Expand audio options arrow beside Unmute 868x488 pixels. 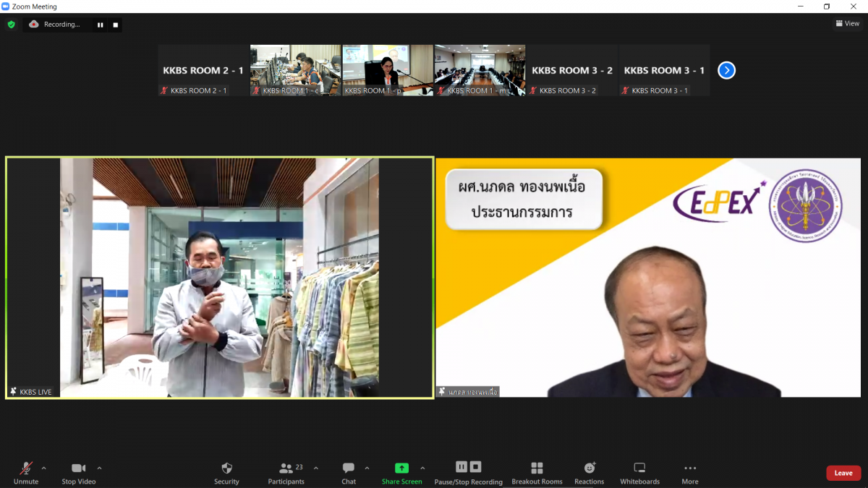43,468
